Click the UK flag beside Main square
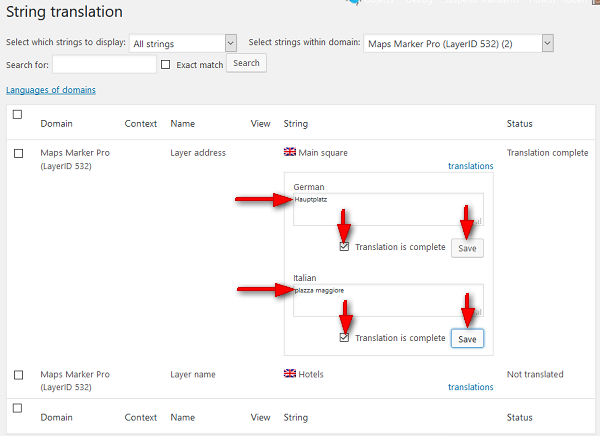The image size is (600, 436). coord(290,152)
